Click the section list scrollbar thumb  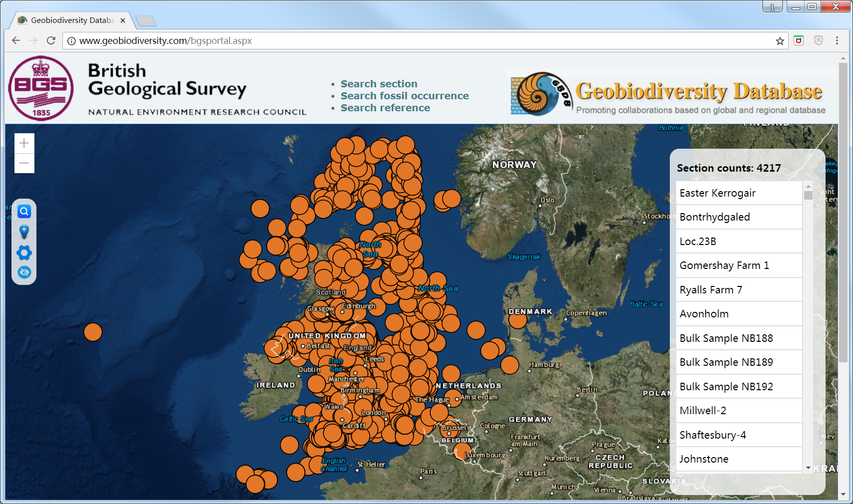(808, 195)
